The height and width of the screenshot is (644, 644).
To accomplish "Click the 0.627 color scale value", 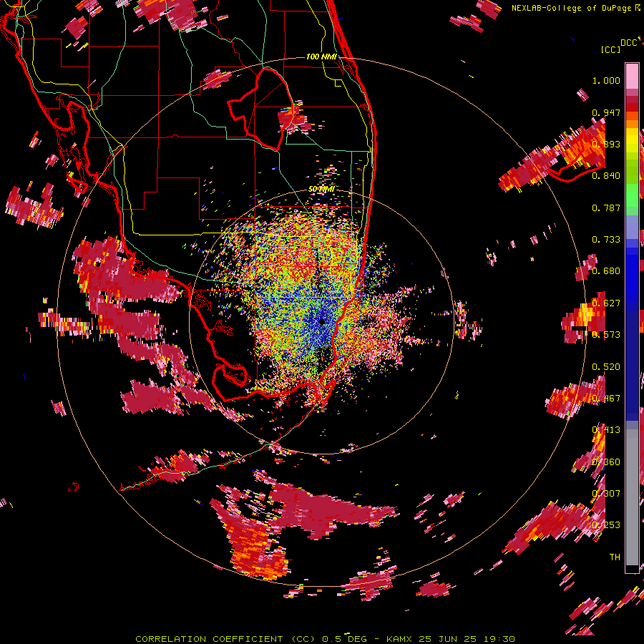I will tap(606, 303).
